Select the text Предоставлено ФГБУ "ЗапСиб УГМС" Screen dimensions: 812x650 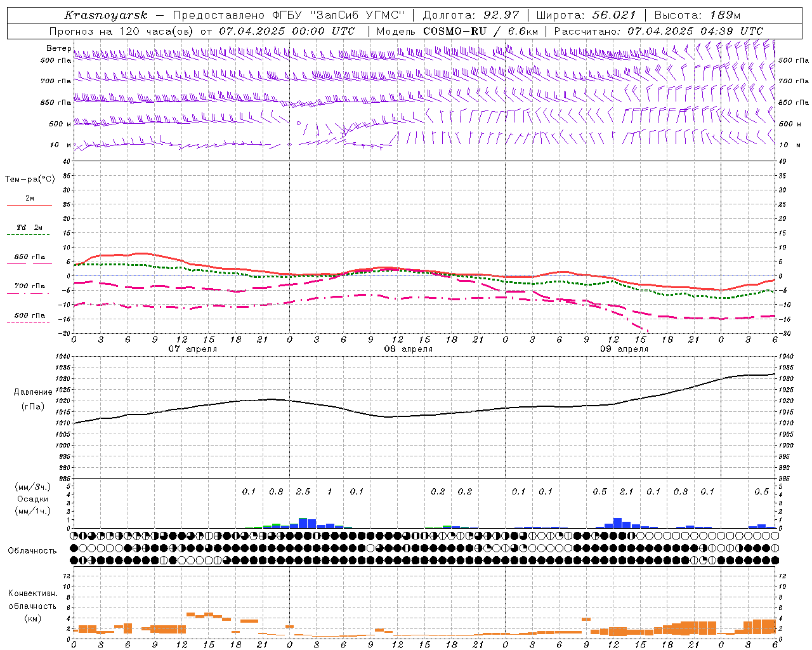(x=289, y=15)
